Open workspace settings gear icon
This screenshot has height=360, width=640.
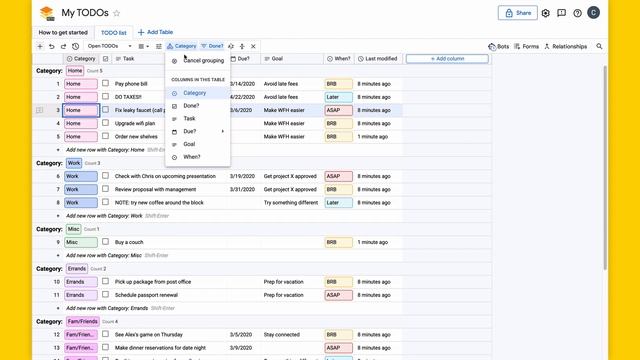(x=546, y=13)
